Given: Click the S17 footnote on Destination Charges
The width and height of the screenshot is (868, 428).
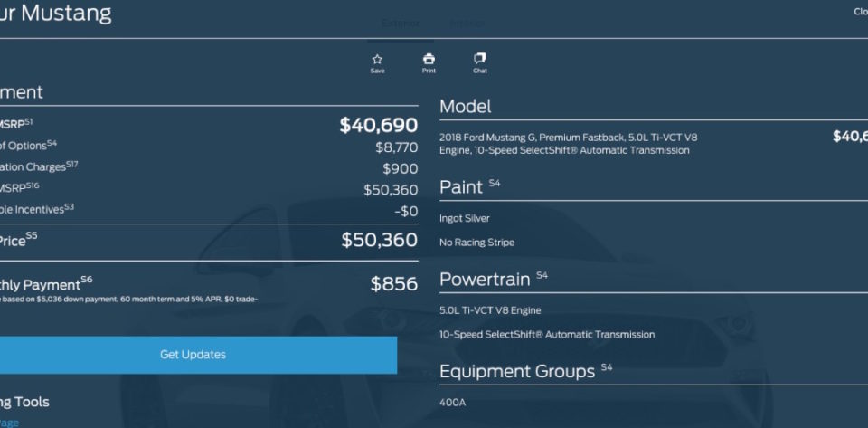Looking at the screenshot, I should point(72,164).
